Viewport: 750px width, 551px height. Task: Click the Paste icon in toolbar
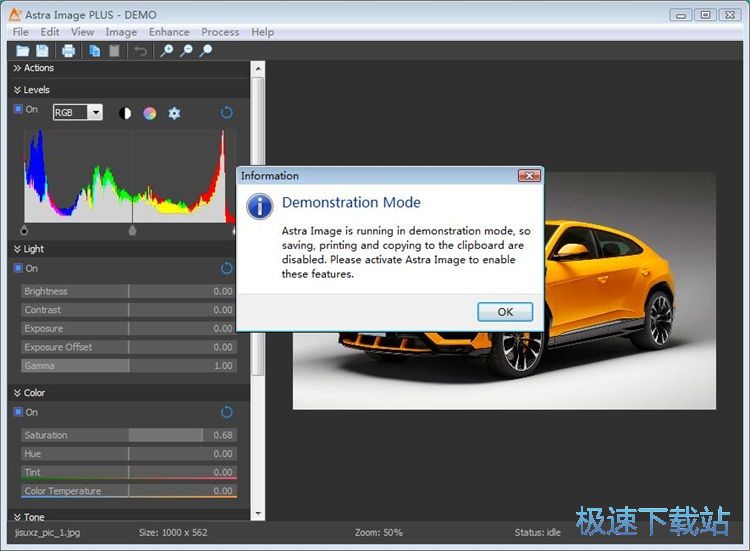coord(114,51)
